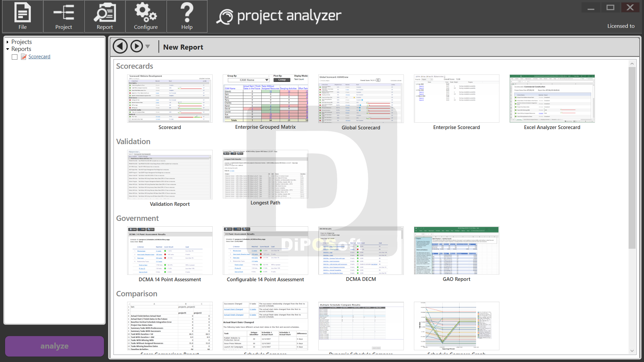Open the navigation history dropdown arrow
Screen dimensions: 644x362
148,47
